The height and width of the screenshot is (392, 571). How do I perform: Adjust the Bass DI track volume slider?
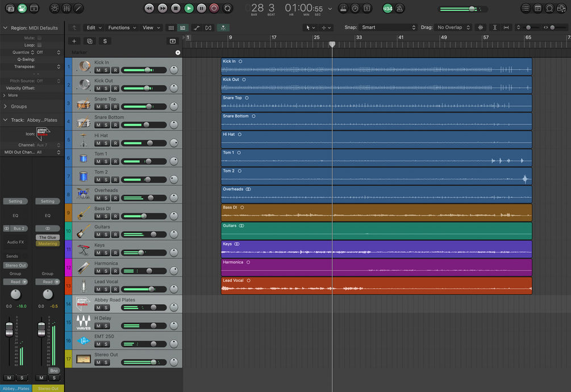(143, 216)
